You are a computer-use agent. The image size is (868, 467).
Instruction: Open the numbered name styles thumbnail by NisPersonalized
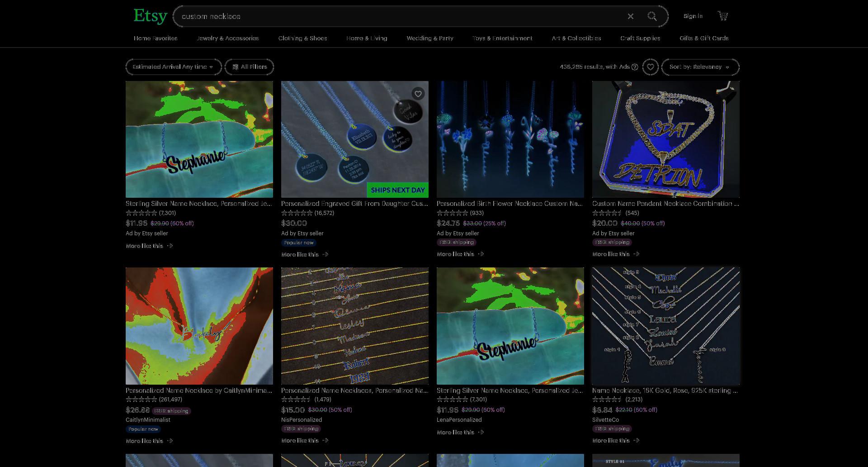[355, 326]
